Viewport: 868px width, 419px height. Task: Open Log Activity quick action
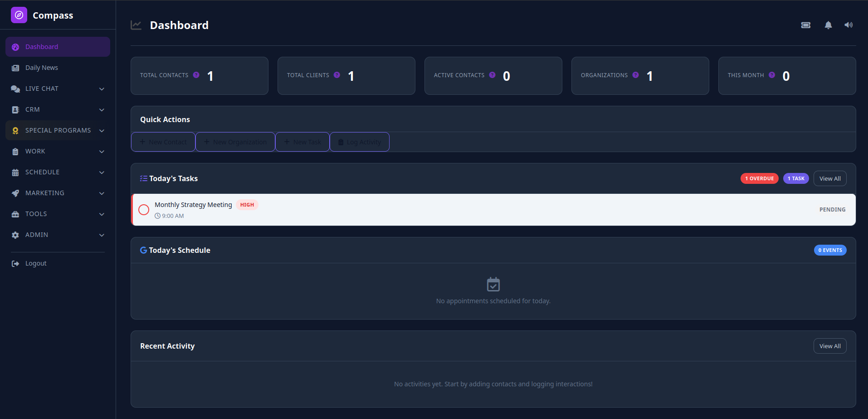pos(359,142)
